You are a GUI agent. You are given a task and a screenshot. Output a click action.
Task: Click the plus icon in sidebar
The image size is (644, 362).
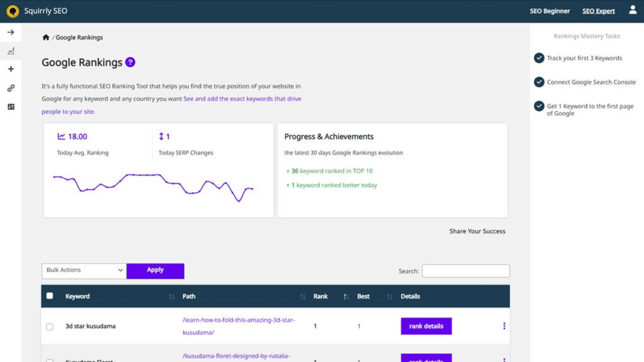[11, 69]
